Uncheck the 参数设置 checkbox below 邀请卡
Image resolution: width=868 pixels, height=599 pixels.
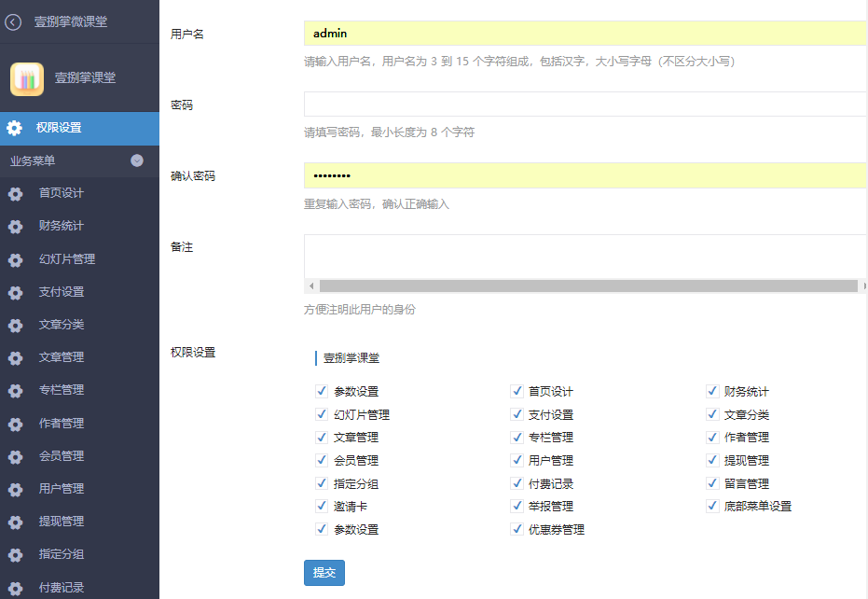click(322, 529)
